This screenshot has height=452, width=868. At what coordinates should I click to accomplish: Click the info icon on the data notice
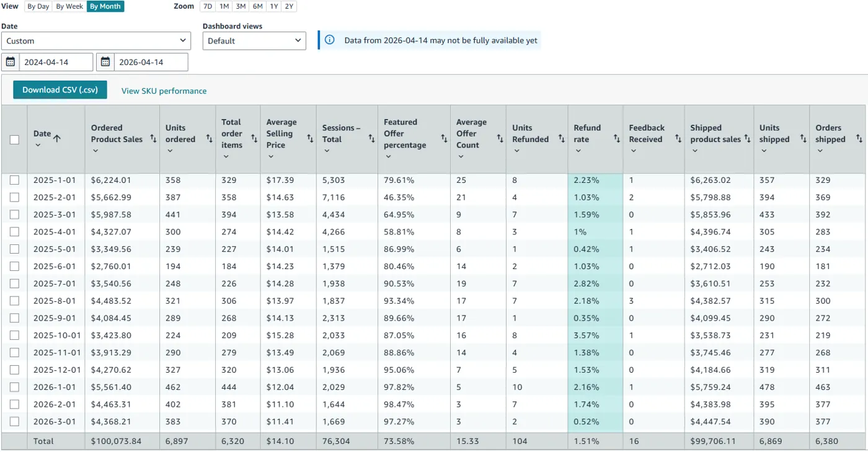(x=329, y=40)
